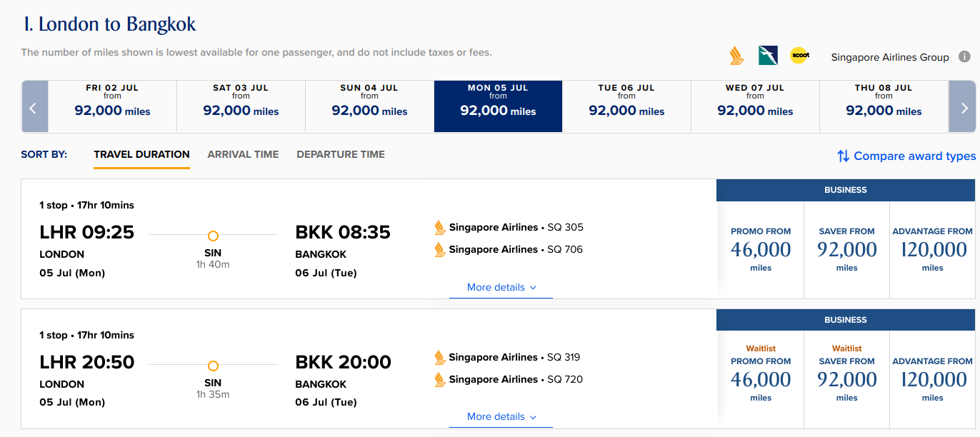Screen dimensions: 980x437
Task: Select Promo 46,000 miles for morning flight
Action: (x=761, y=250)
